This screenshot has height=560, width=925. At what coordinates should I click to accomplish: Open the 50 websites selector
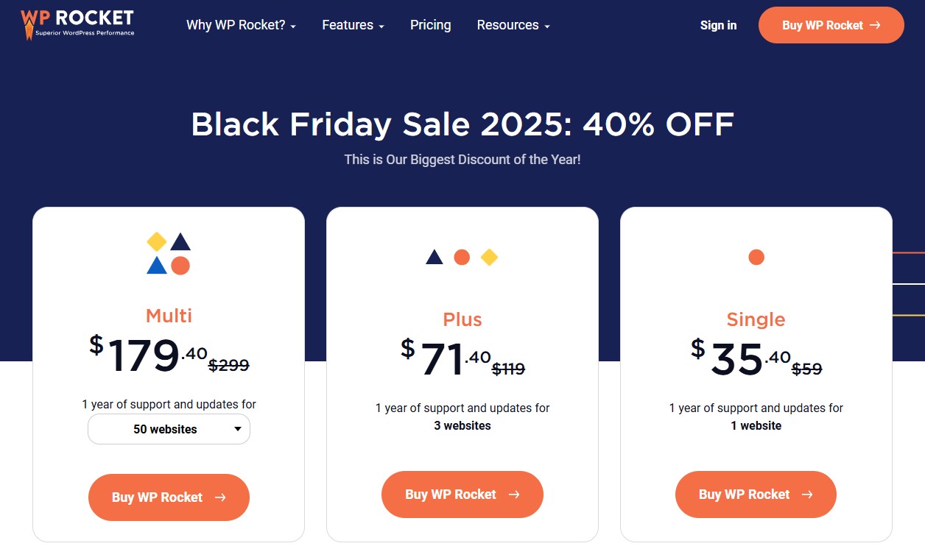(169, 428)
